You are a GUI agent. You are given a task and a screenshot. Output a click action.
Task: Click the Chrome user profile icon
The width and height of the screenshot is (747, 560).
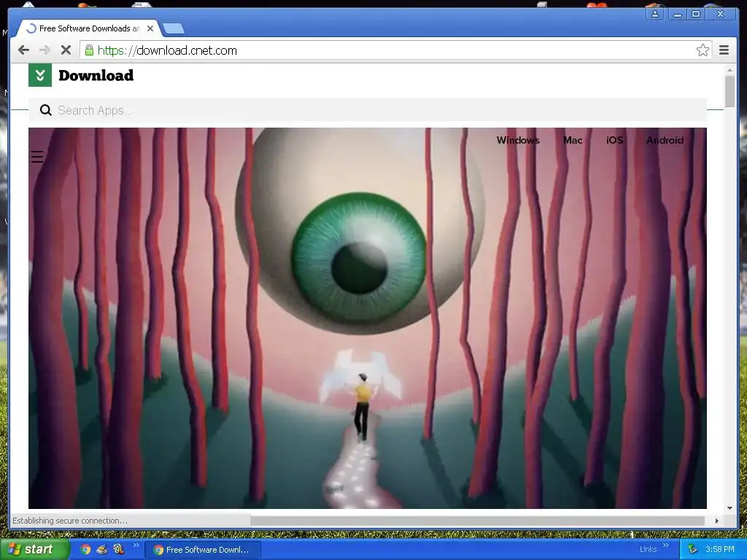(655, 14)
